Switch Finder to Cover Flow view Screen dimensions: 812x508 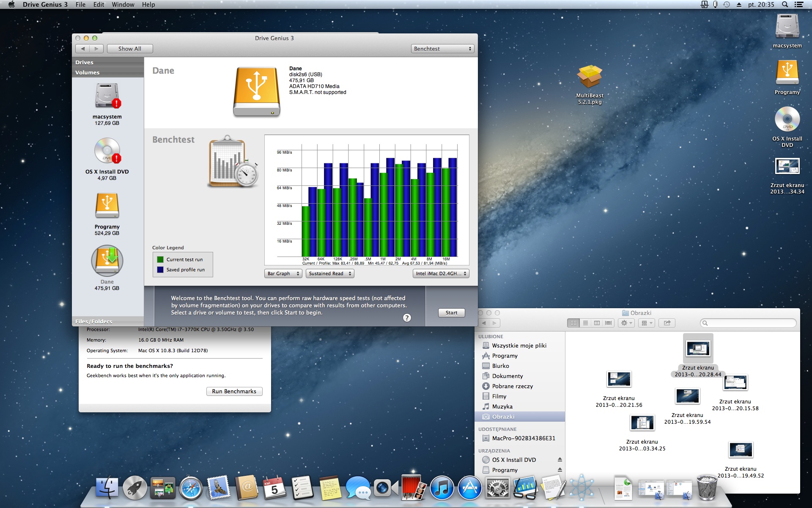(x=609, y=323)
